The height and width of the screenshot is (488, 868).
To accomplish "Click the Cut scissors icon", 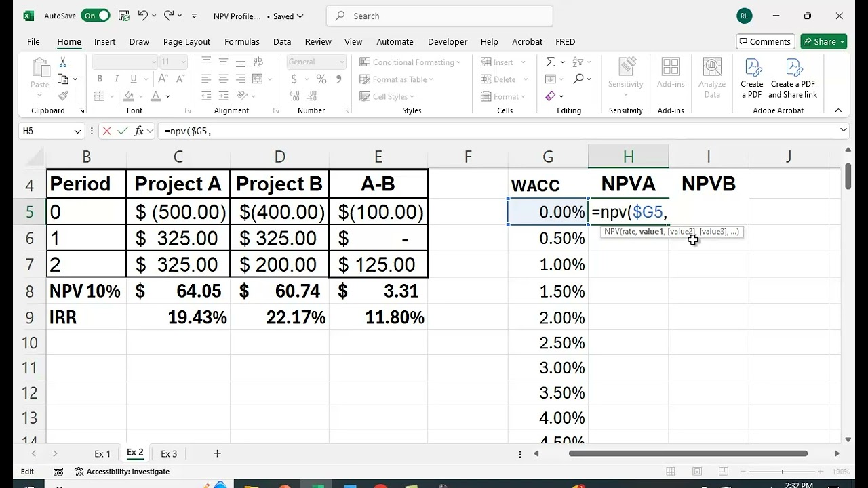I will pos(63,62).
